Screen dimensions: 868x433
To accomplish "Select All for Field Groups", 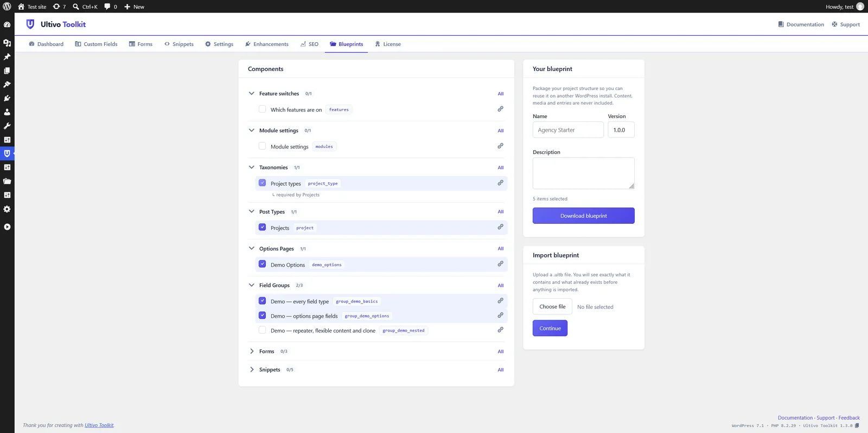I will coord(501,286).
